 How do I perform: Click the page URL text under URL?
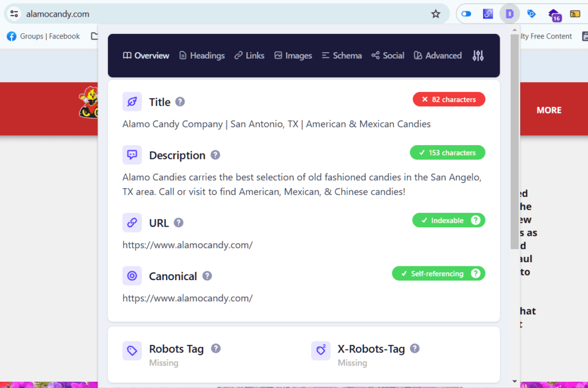[x=188, y=245]
